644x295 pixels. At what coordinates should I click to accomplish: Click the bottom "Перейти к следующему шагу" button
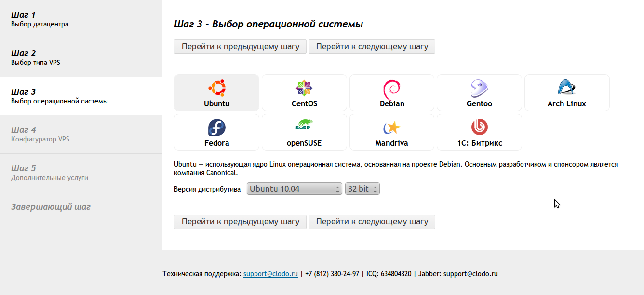coord(372,222)
